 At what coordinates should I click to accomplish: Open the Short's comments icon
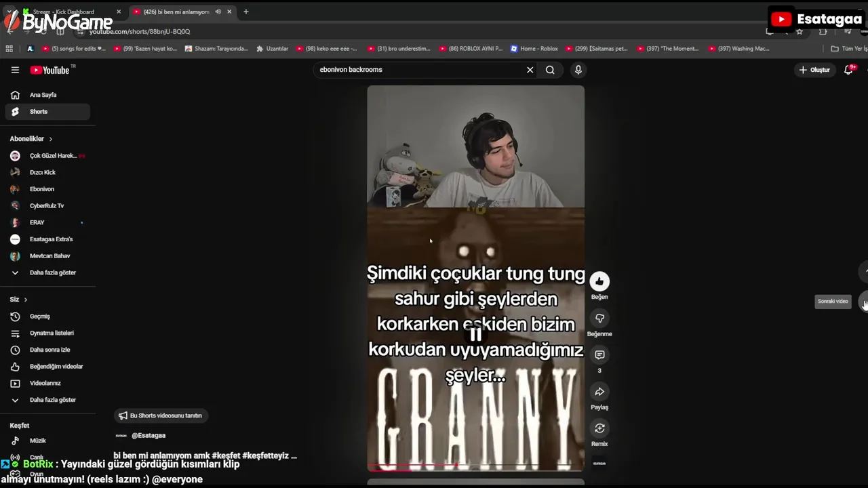[599, 355]
